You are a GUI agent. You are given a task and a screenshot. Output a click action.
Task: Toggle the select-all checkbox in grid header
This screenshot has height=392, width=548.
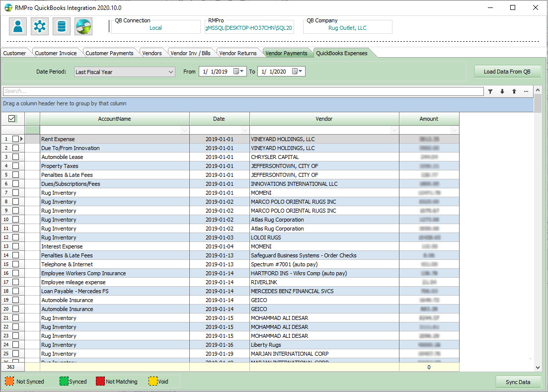click(11, 118)
